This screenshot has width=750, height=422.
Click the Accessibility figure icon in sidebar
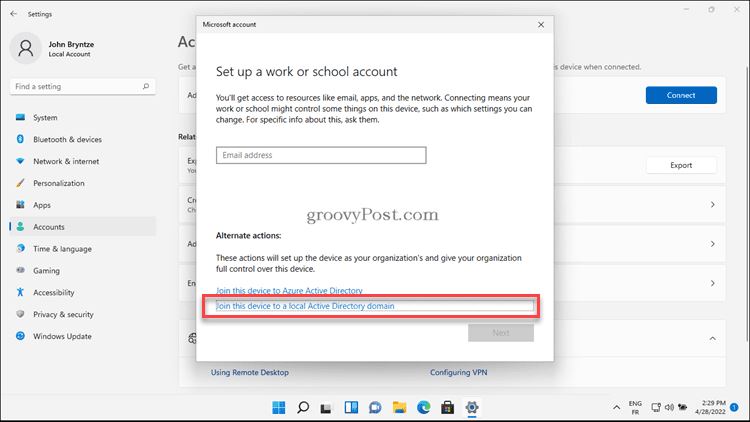(x=20, y=292)
